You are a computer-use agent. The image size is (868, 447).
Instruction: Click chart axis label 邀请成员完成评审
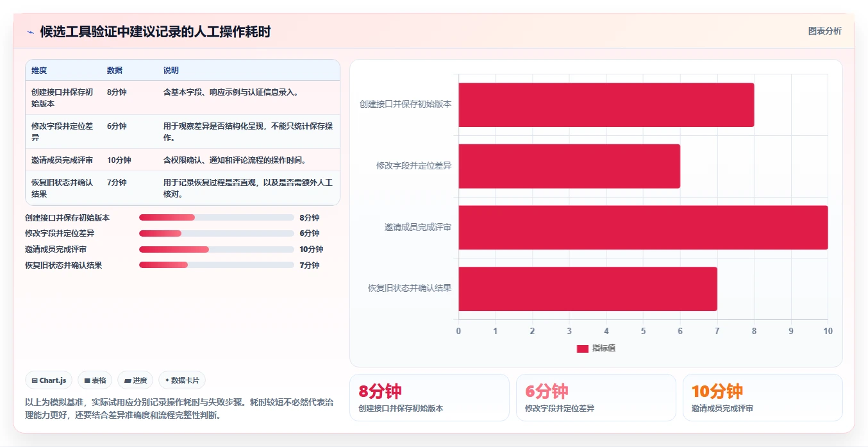(418, 228)
